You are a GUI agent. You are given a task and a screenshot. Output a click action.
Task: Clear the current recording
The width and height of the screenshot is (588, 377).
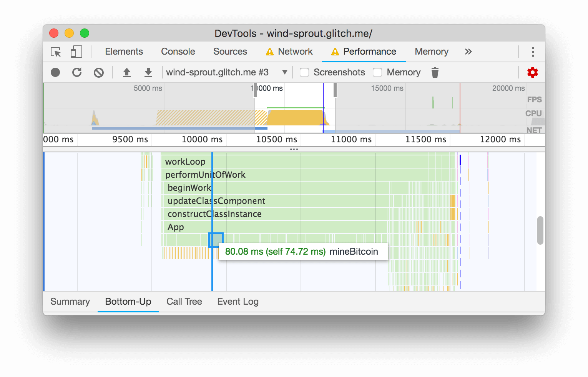99,72
